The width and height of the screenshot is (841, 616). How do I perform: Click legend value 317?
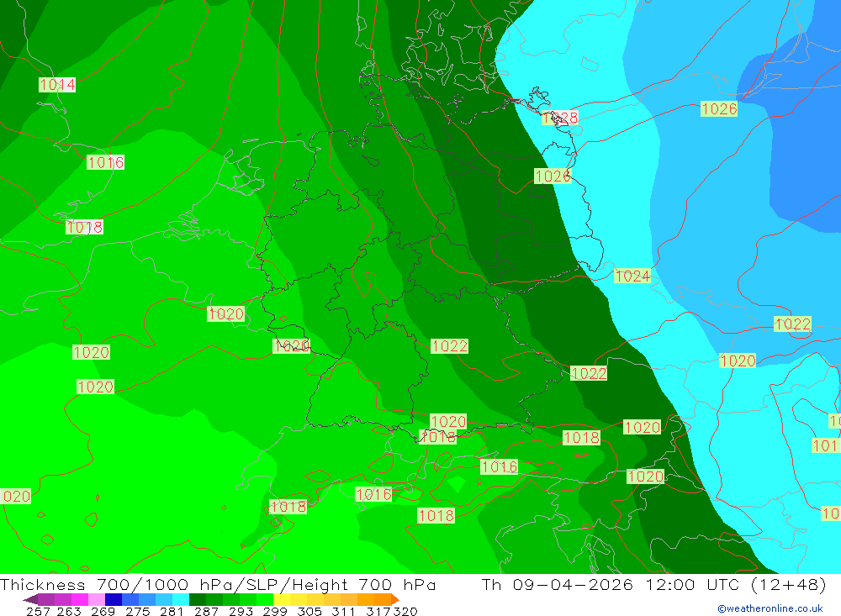[378, 612]
